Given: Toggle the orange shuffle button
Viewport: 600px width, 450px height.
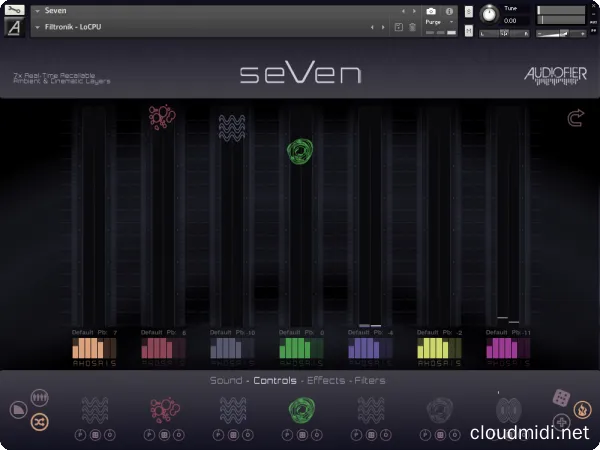Looking at the screenshot, I should pos(39,422).
